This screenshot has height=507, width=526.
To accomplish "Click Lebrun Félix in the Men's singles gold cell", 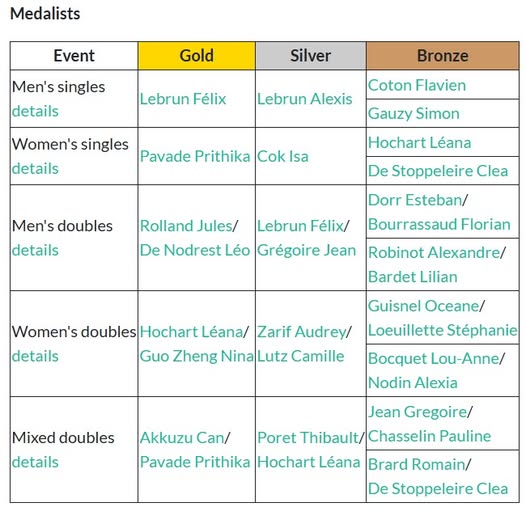I will [183, 99].
